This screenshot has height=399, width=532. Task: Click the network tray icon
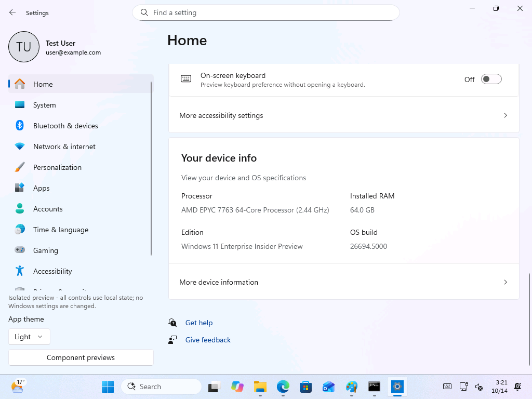pyautogui.click(x=463, y=386)
